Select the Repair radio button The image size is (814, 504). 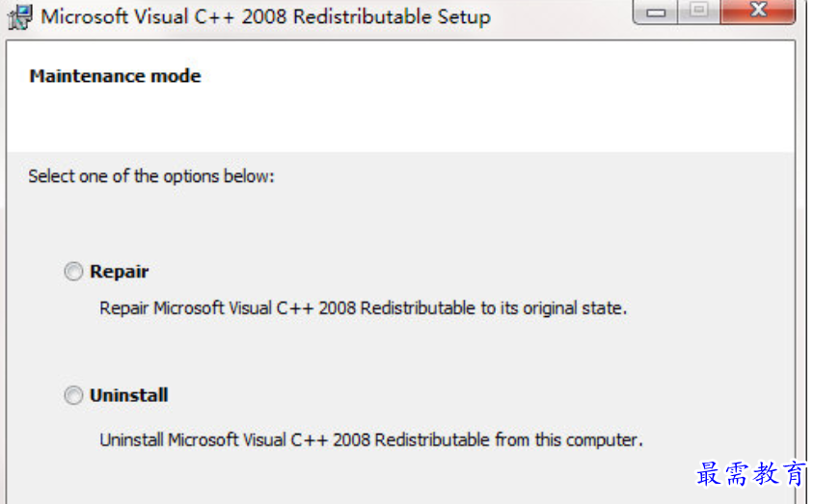pos(73,271)
